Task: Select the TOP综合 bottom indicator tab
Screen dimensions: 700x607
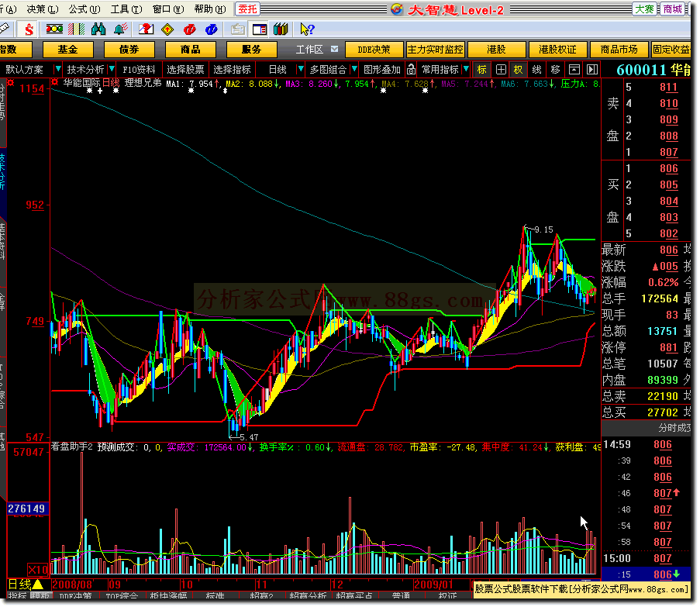Action: [122, 596]
